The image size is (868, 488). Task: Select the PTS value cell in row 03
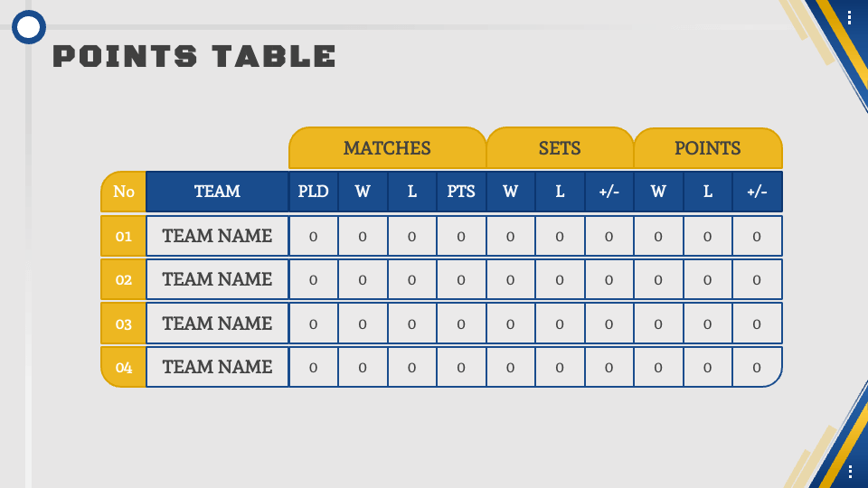click(x=461, y=324)
